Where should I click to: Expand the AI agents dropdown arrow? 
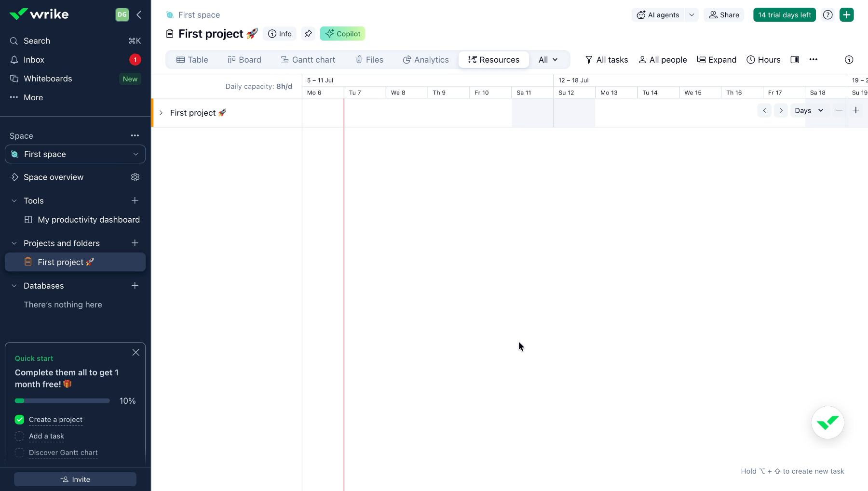click(692, 15)
